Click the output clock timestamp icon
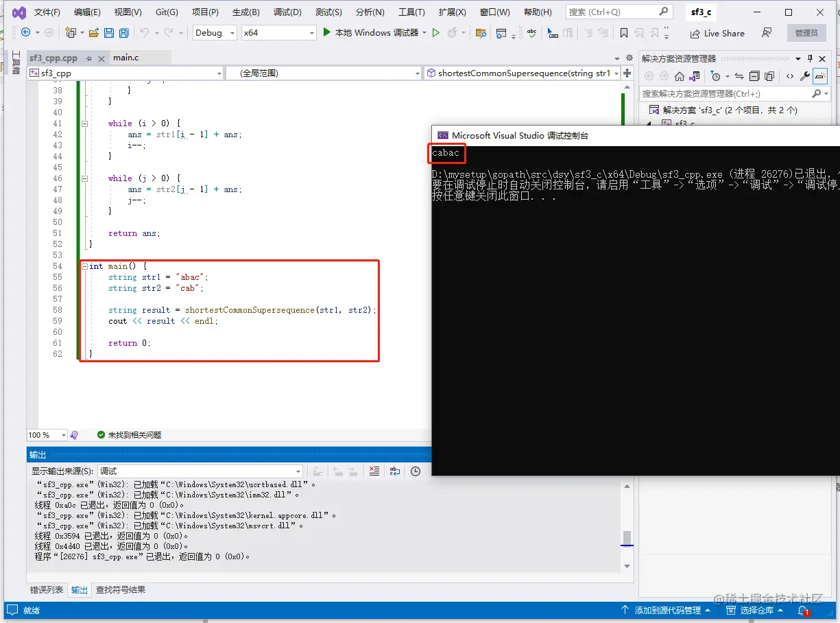 coord(416,471)
